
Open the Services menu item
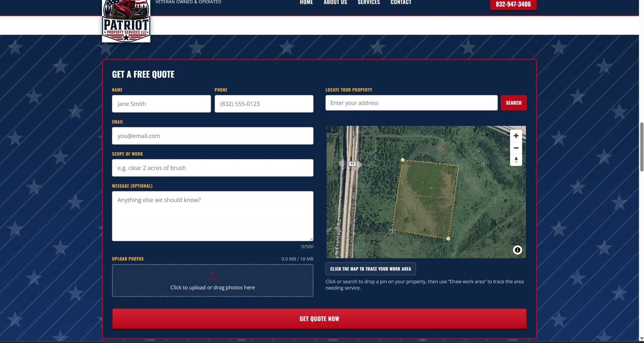click(x=369, y=2)
